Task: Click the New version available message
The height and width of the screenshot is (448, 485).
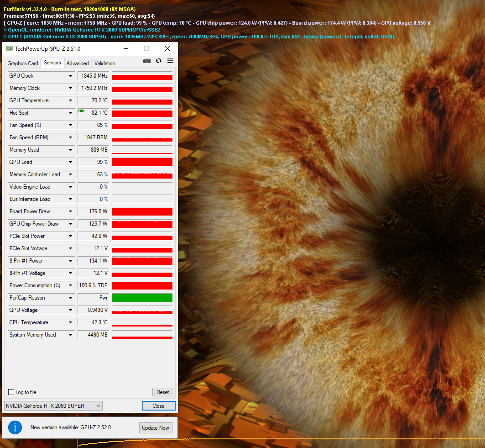Action: (x=71, y=427)
